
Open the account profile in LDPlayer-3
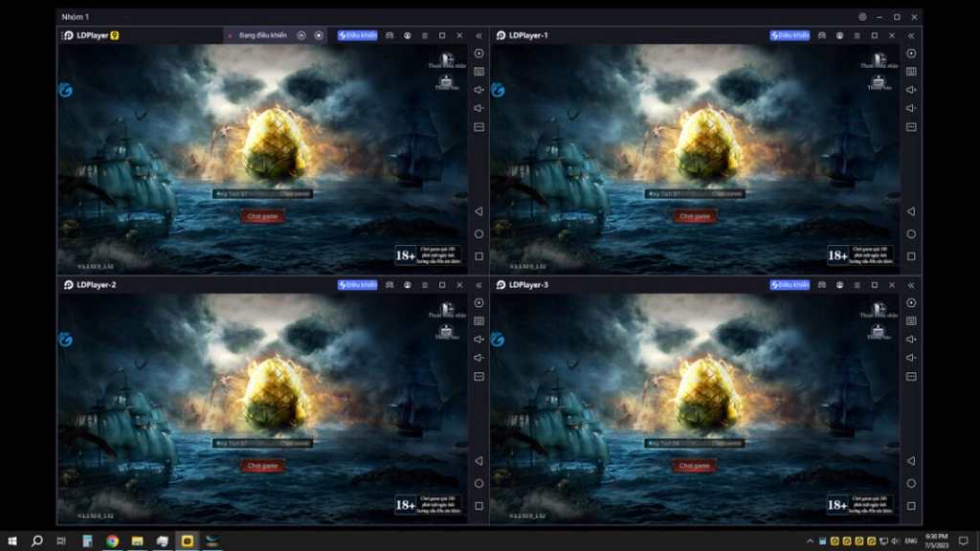coord(839,285)
